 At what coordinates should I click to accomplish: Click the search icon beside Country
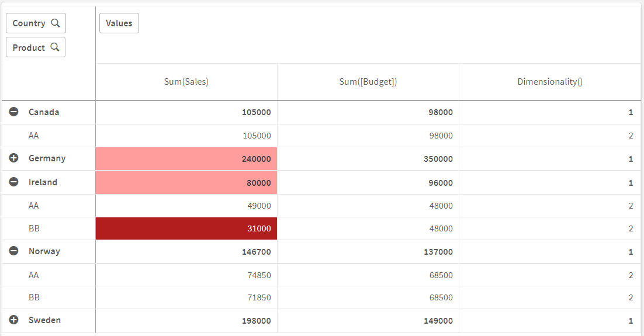point(56,23)
